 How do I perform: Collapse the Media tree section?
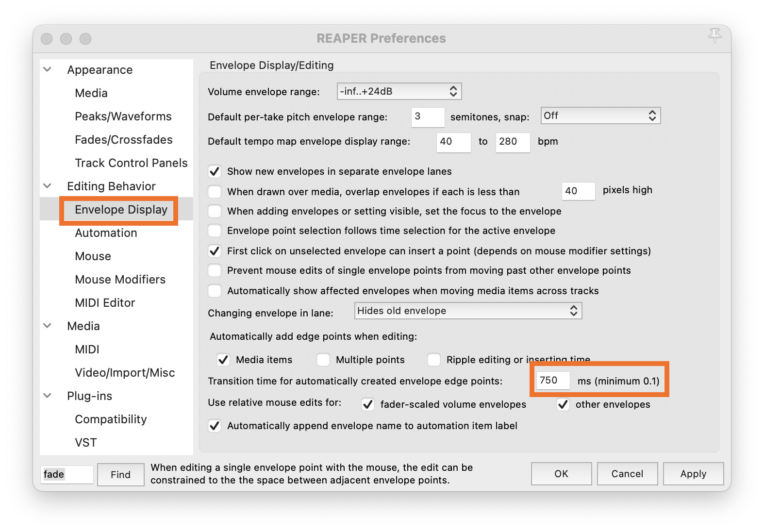[x=48, y=326]
